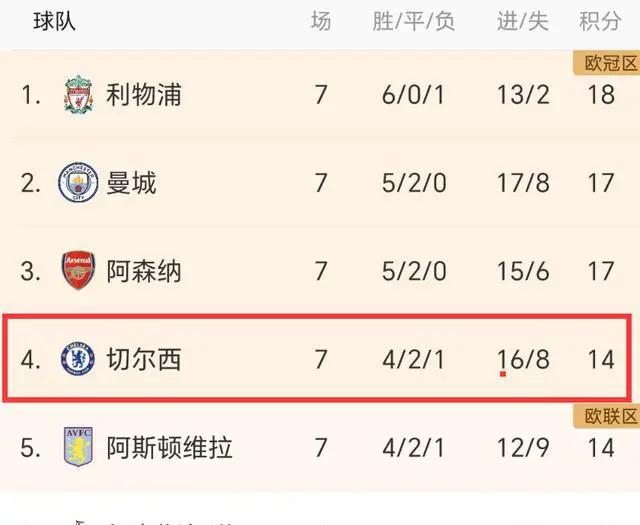This screenshot has height=525, width=640.
Task: Click the 场 column header
Action: click(x=321, y=21)
